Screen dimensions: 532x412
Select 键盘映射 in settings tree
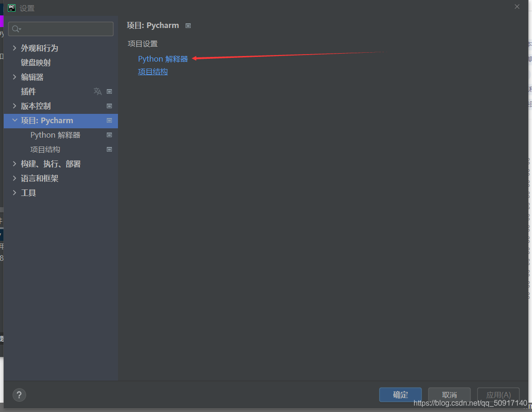(35, 63)
